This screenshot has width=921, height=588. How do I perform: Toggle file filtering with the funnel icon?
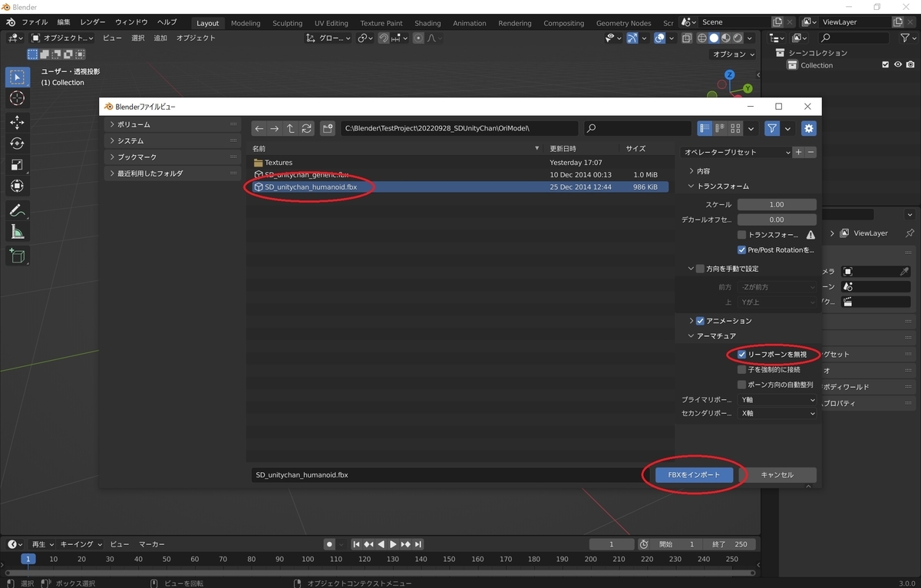tap(772, 128)
